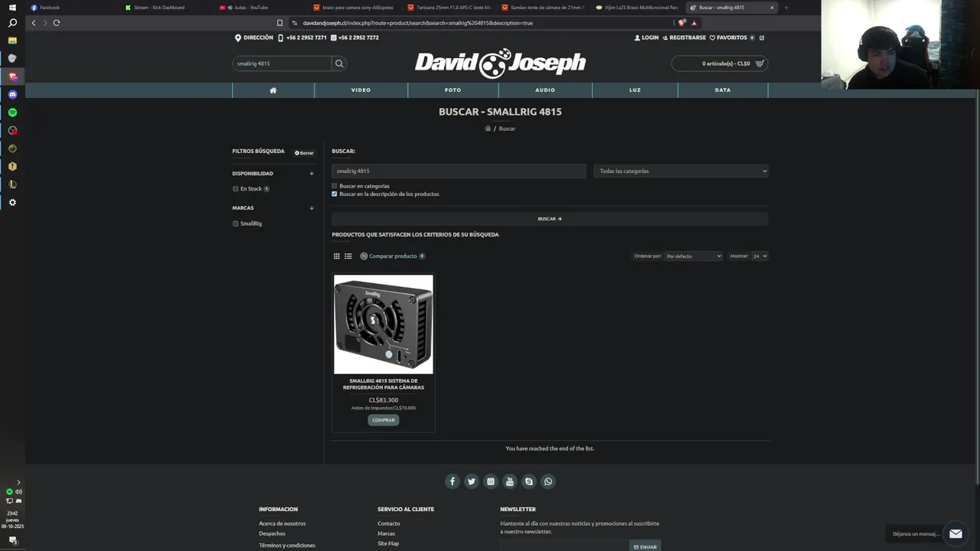Image resolution: width=980 pixels, height=551 pixels.
Task: Open Todas las categorías dropdown
Action: pos(681,171)
